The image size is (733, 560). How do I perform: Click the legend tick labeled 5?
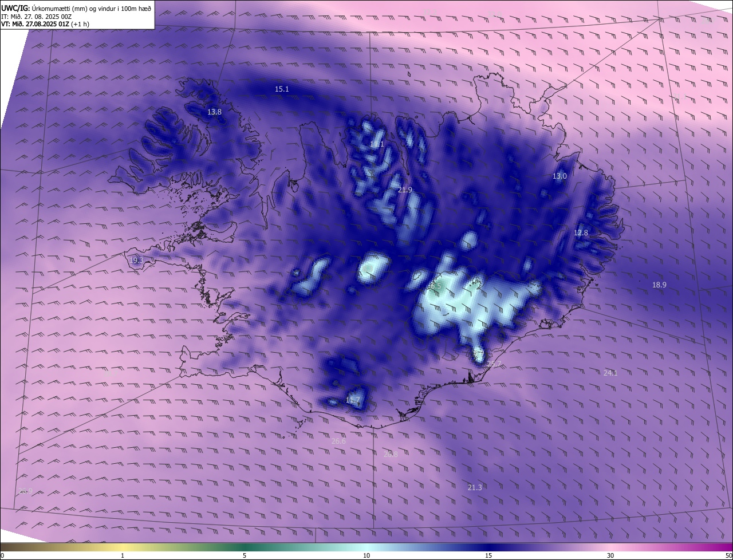pos(245,555)
